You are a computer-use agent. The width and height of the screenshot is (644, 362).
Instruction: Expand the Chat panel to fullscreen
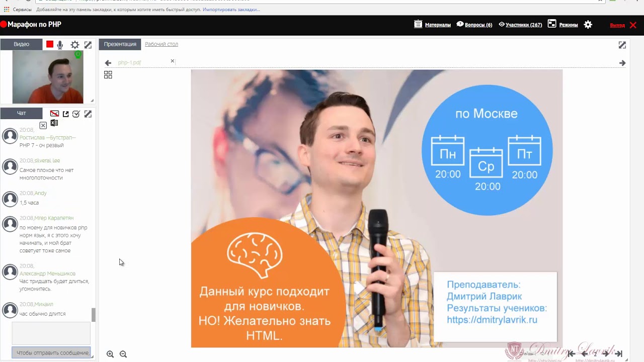click(88, 114)
